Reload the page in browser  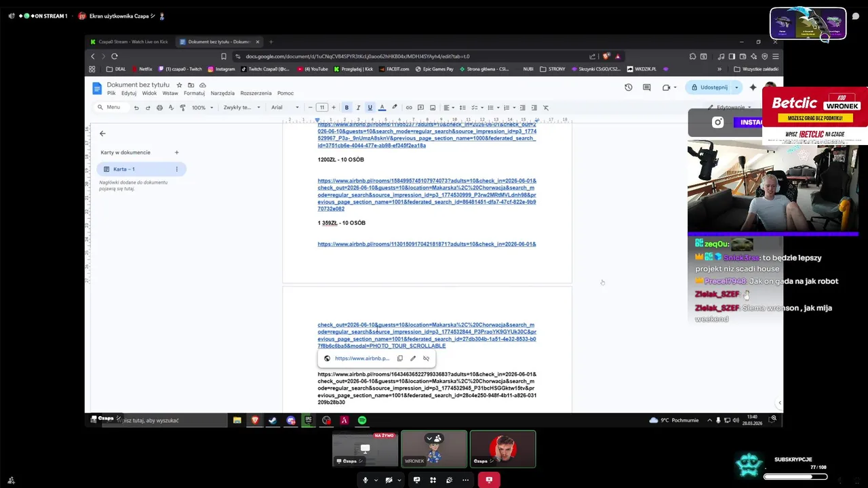tap(115, 56)
